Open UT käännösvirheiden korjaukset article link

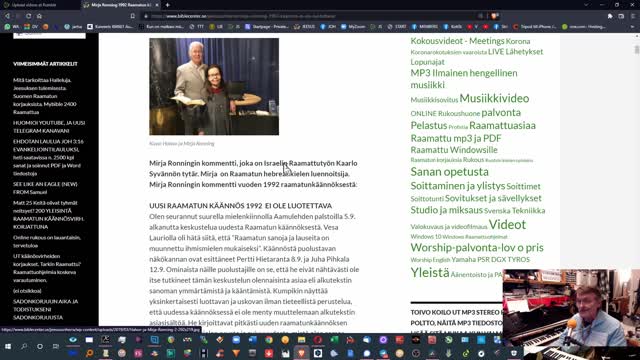click(47, 268)
